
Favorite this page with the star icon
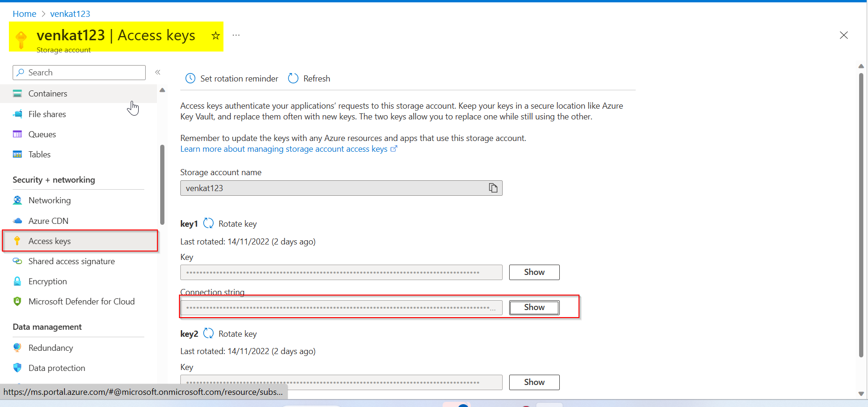tap(215, 36)
